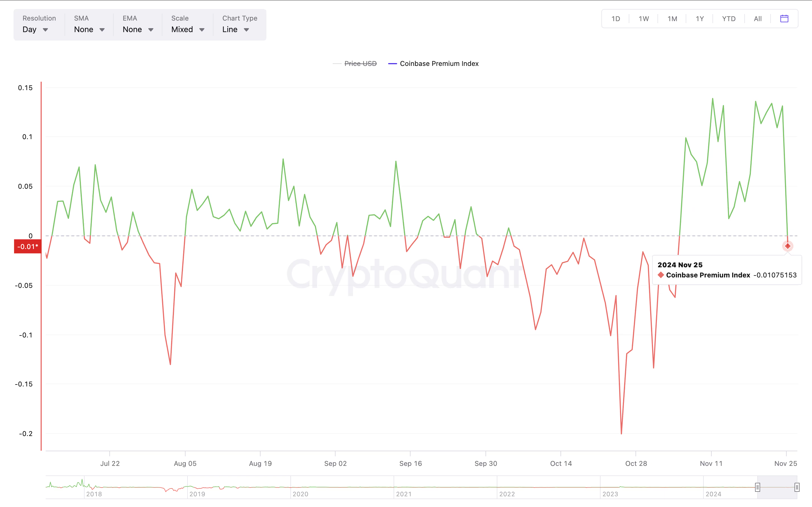
Task: Open the EMA None dropdown
Action: coord(138,30)
